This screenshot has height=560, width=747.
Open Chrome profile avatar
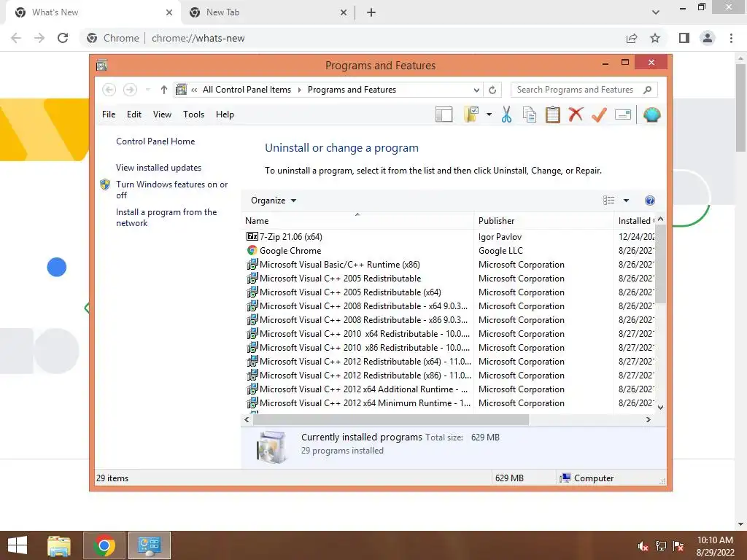coord(708,38)
